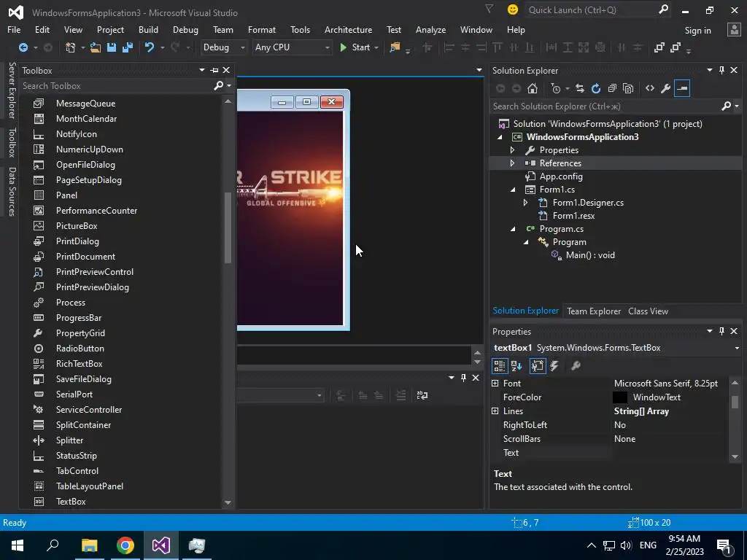Show Events with the lightning bolt icon

554,366
